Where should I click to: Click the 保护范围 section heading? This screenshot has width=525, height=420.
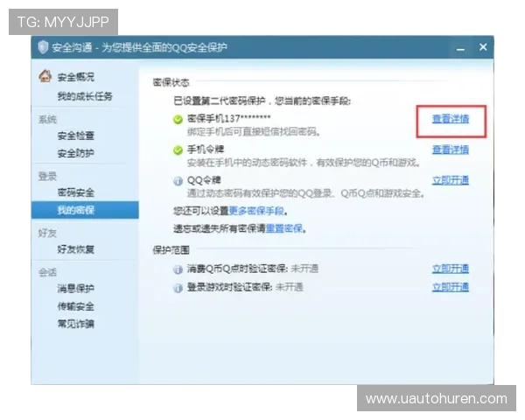[x=171, y=250]
